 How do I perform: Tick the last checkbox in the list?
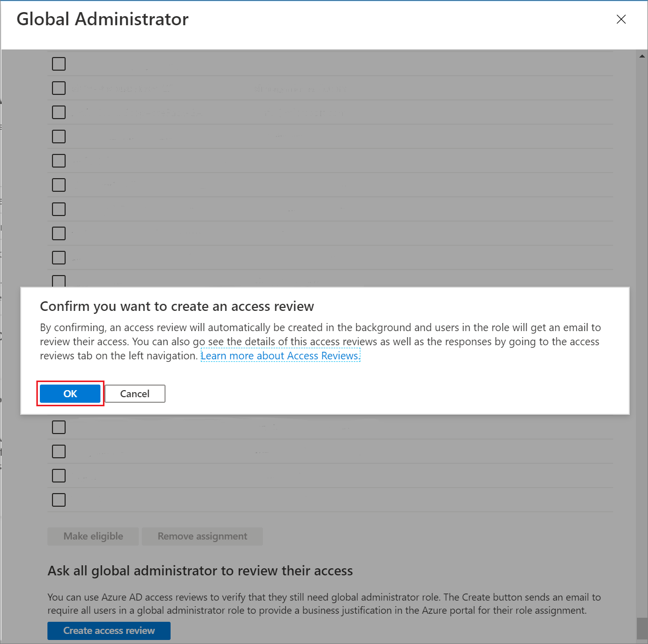(x=59, y=500)
